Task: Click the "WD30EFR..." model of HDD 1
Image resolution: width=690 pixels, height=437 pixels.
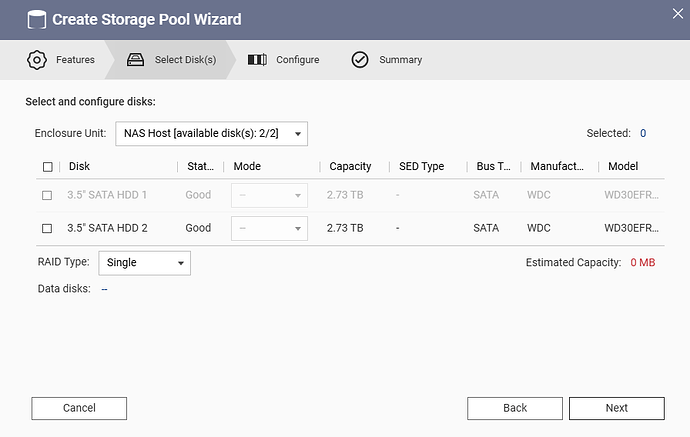Action: tap(631, 195)
